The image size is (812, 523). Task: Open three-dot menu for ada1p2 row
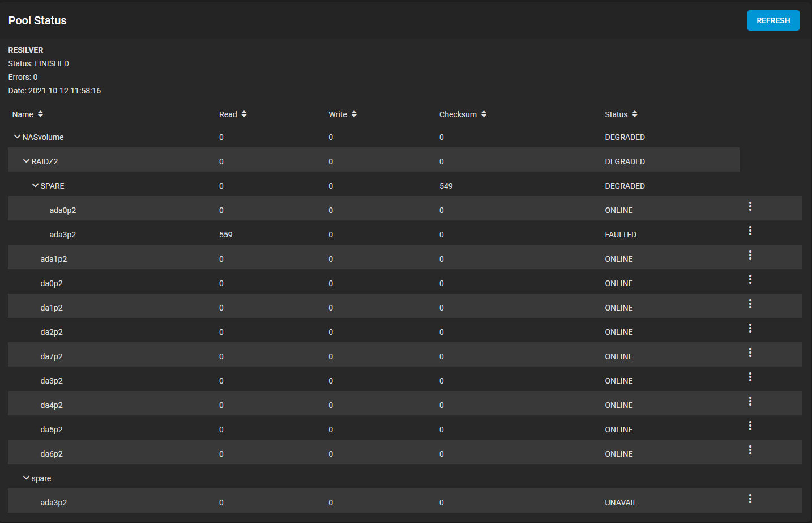coord(750,255)
